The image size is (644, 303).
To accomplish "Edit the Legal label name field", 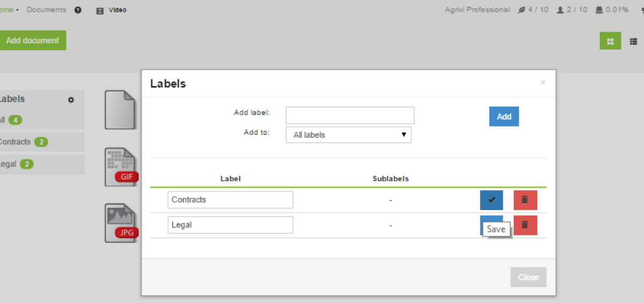I will [230, 225].
